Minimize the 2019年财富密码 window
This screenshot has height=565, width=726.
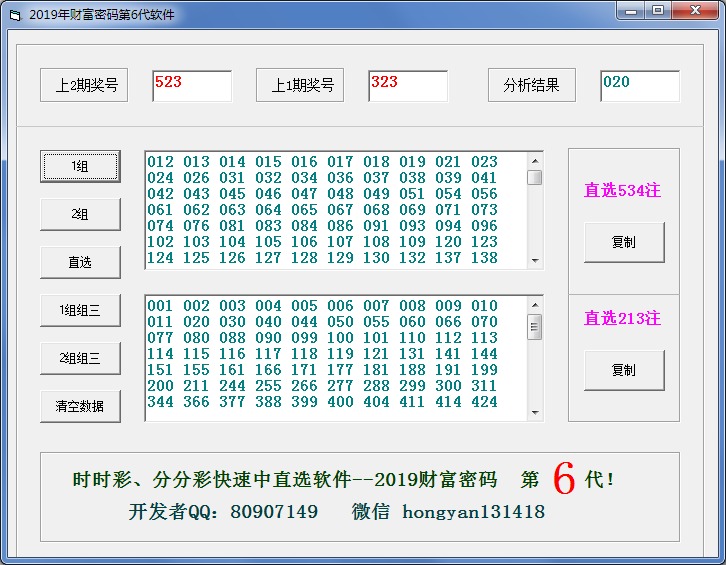628,11
